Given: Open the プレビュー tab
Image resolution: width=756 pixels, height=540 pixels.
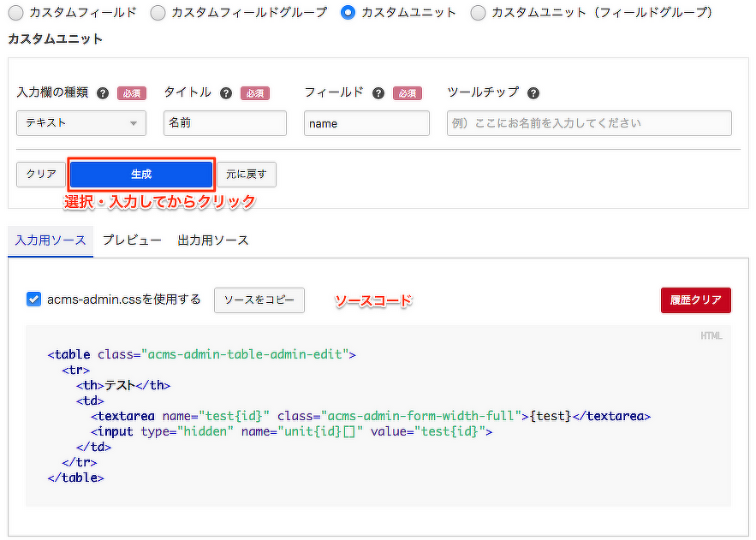Looking at the screenshot, I should (x=132, y=240).
